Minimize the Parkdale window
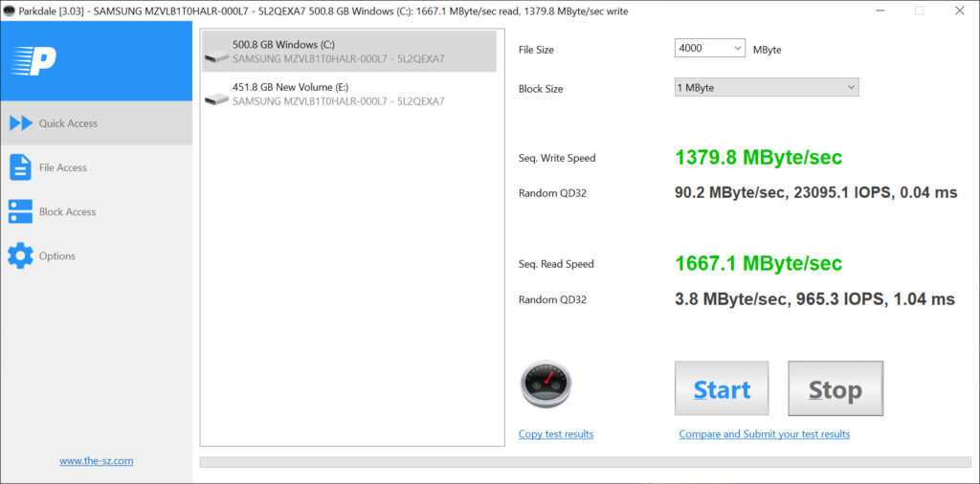This screenshot has height=484, width=980. 880,11
